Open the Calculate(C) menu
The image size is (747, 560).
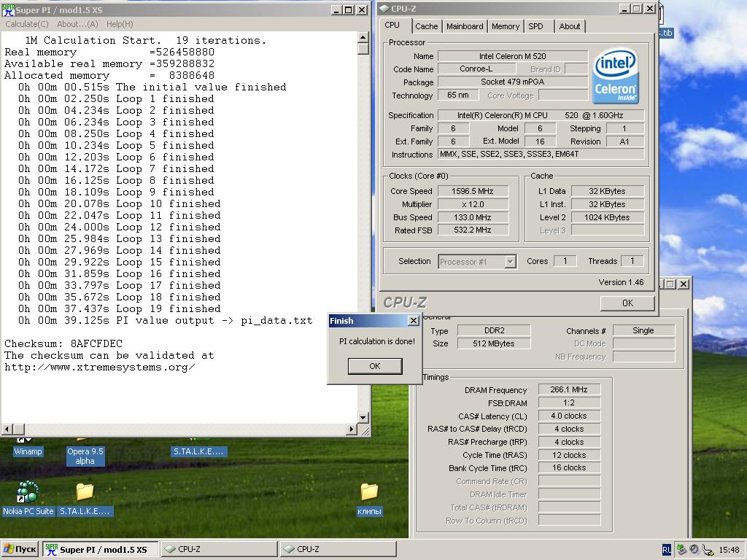(27, 24)
